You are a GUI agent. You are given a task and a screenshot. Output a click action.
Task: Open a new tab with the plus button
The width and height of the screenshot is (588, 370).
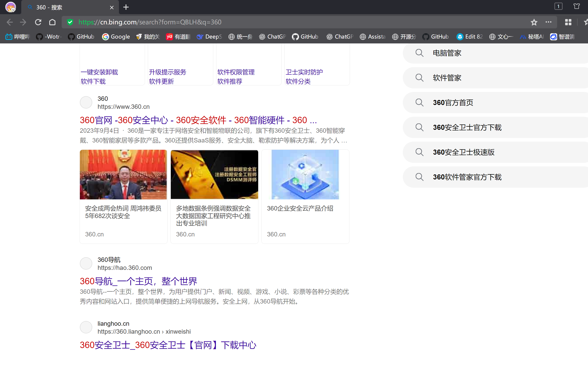(x=126, y=7)
